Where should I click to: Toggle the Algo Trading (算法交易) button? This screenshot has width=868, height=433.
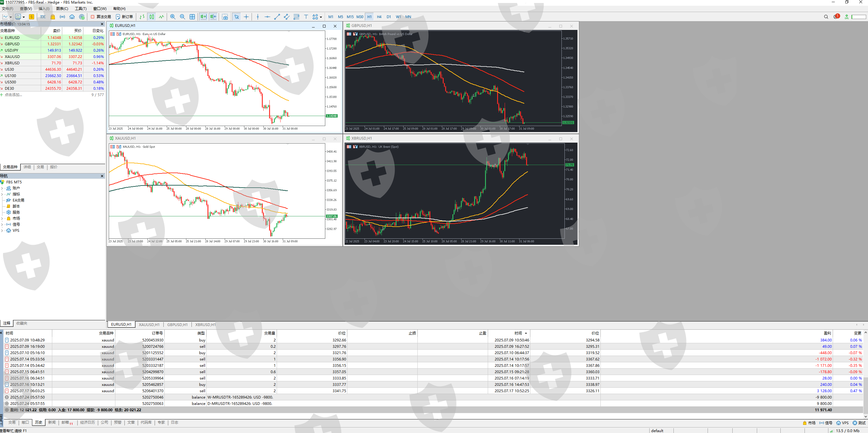pos(101,17)
